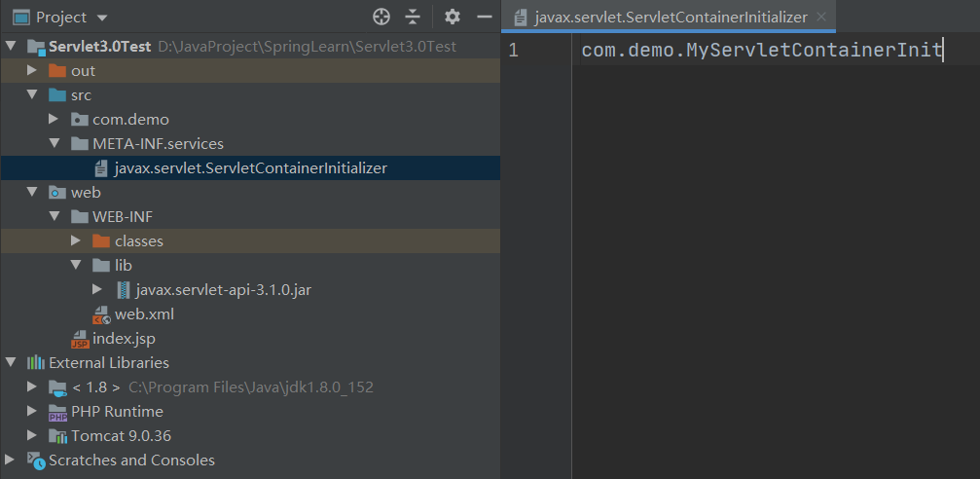
Task: Click the index.jsp JSP file icon
Action: tap(80, 339)
